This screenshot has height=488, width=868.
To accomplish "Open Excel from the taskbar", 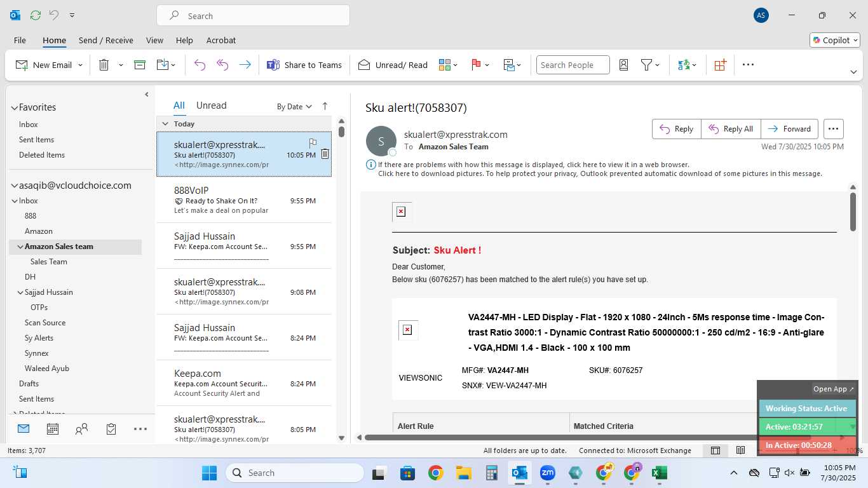I will point(659,473).
